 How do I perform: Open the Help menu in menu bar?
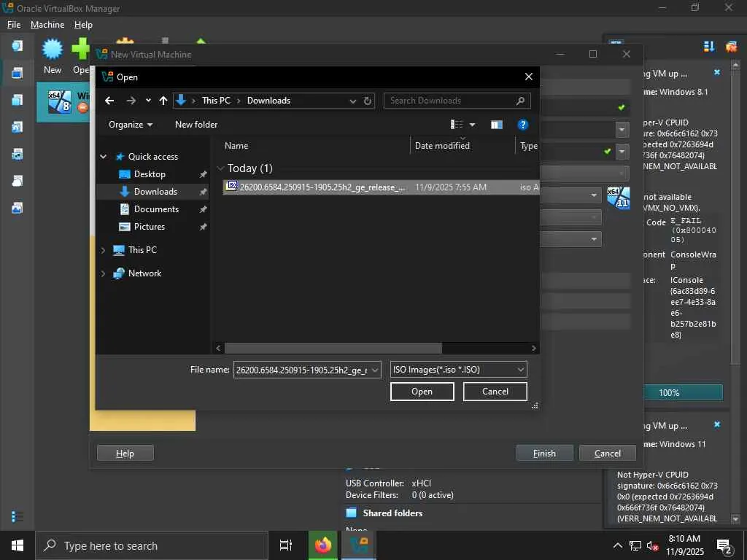(83, 25)
